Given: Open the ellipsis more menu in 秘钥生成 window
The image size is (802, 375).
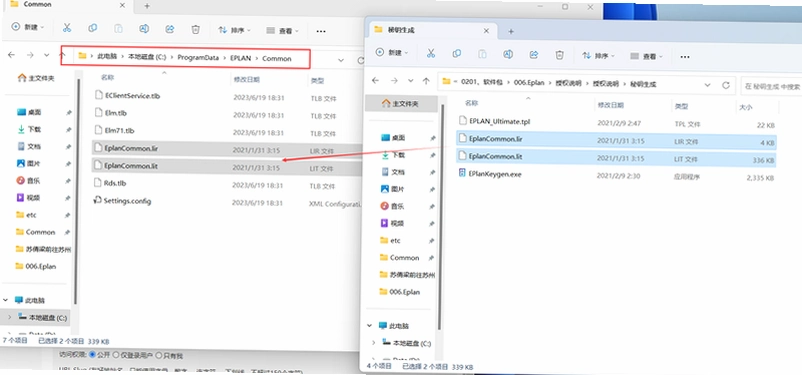Looking at the screenshot, I should 685,57.
